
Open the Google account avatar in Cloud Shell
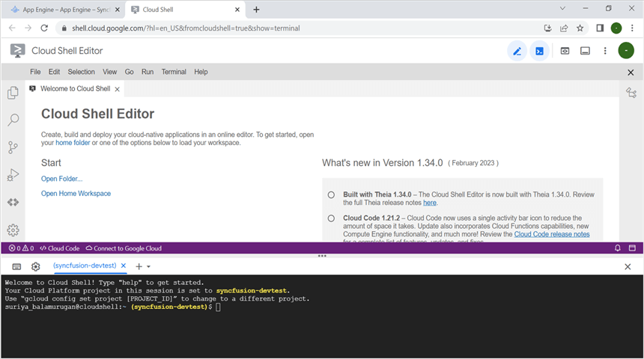pyautogui.click(x=626, y=51)
